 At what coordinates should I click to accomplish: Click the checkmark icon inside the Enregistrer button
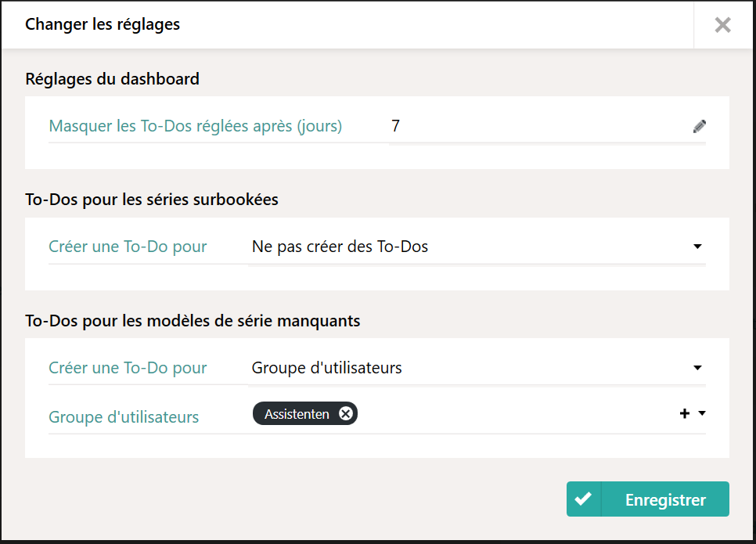(x=584, y=499)
